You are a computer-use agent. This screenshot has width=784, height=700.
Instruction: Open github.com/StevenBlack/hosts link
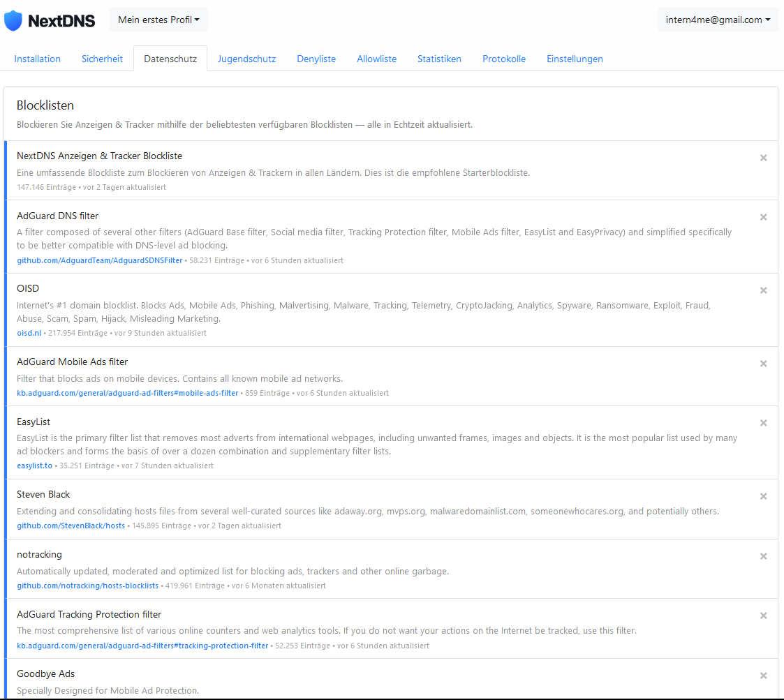(71, 526)
